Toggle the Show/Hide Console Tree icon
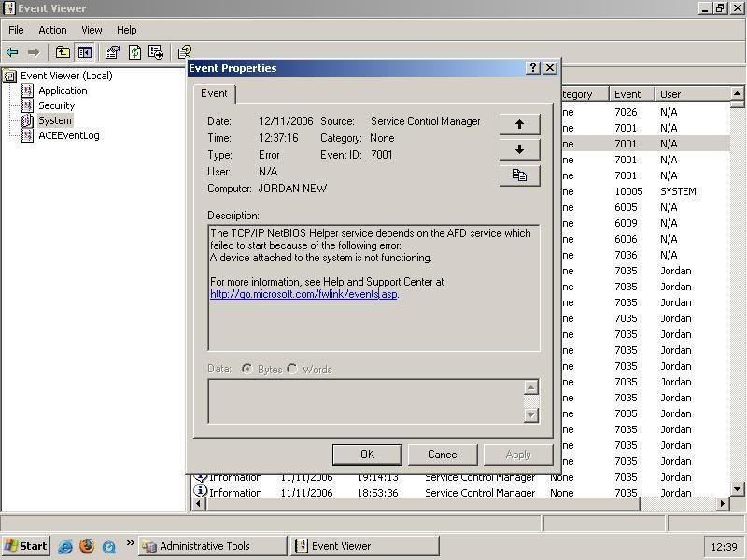747x560 pixels. click(85, 52)
